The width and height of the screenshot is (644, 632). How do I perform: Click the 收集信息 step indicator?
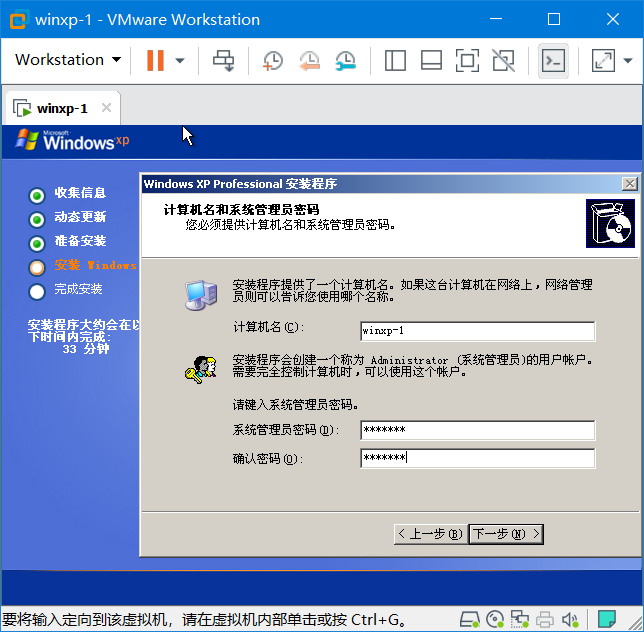37,196
